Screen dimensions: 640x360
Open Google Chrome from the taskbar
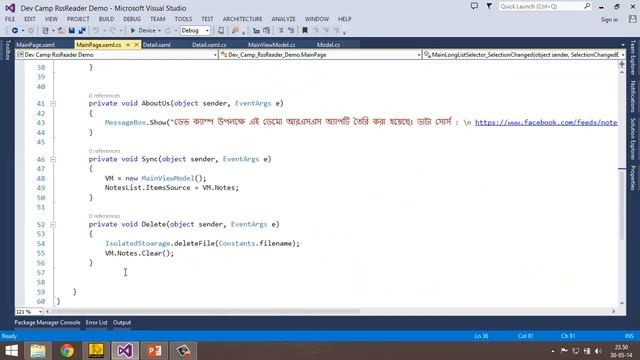pos(67,351)
